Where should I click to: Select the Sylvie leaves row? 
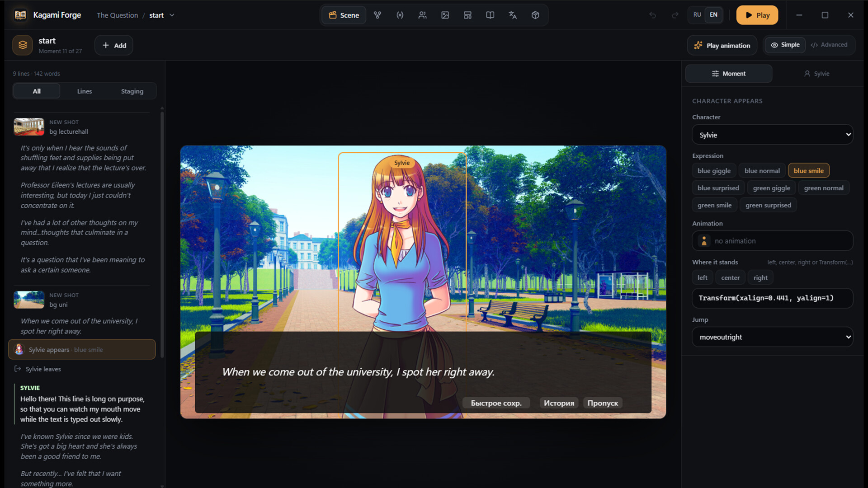[x=82, y=369]
